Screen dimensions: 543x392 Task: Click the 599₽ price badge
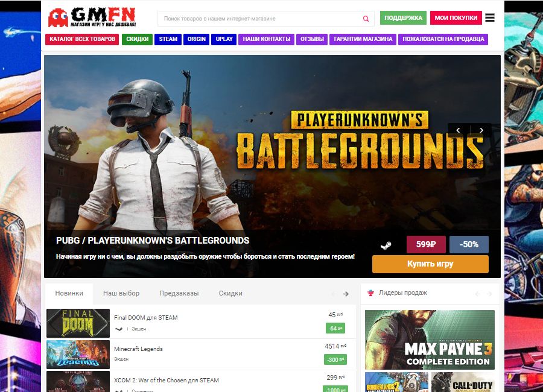click(x=426, y=244)
